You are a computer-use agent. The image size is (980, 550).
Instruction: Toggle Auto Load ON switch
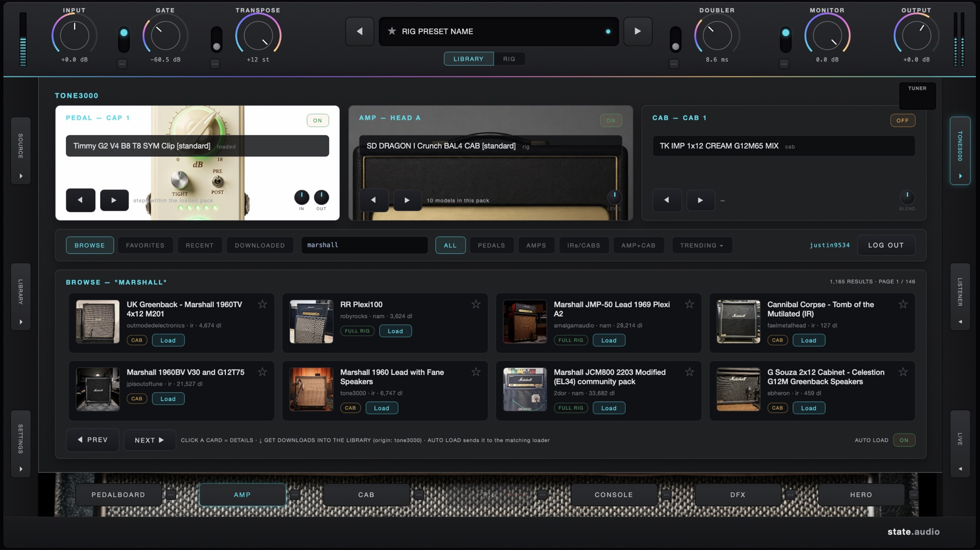[904, 440]
